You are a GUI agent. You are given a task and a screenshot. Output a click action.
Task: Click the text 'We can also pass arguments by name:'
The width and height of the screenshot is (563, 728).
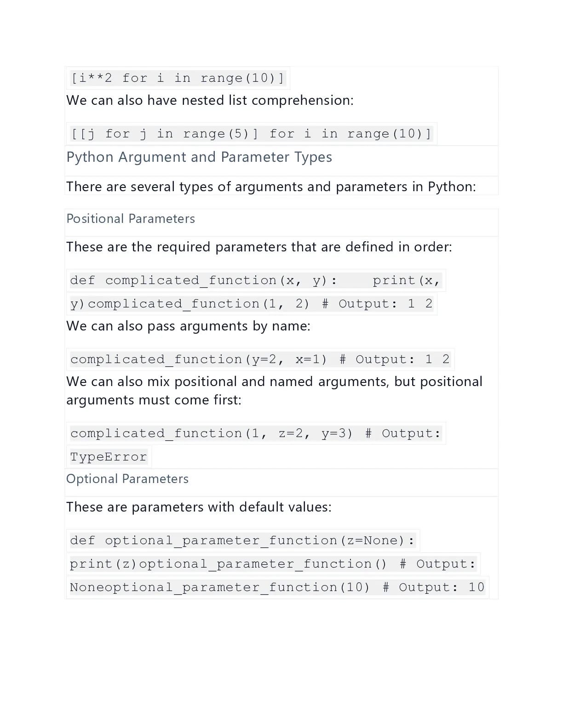point(188,326)
